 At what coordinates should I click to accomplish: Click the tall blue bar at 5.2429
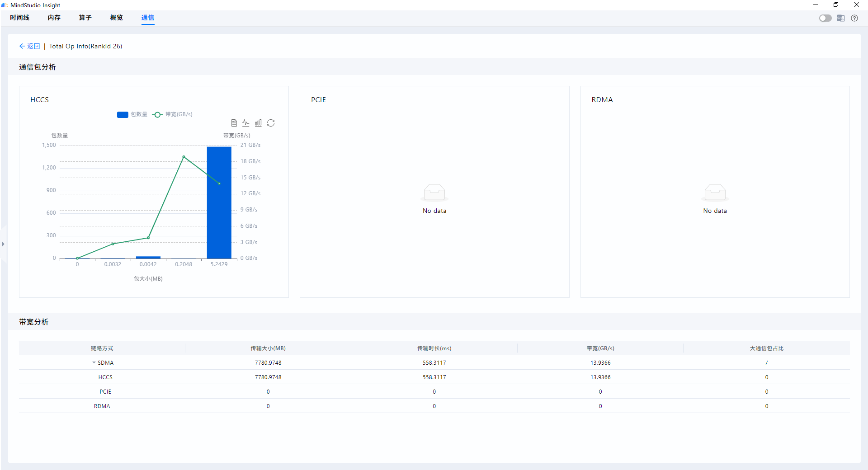[x=219, y=202]
